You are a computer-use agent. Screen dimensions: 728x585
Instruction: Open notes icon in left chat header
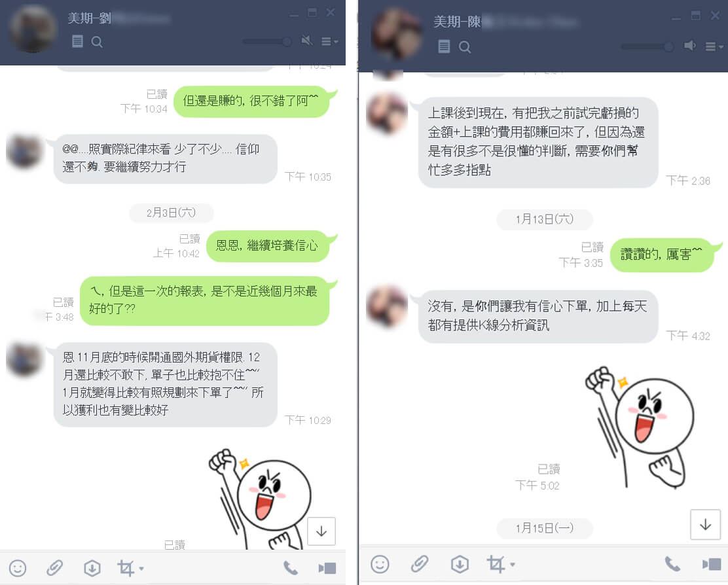77,42
